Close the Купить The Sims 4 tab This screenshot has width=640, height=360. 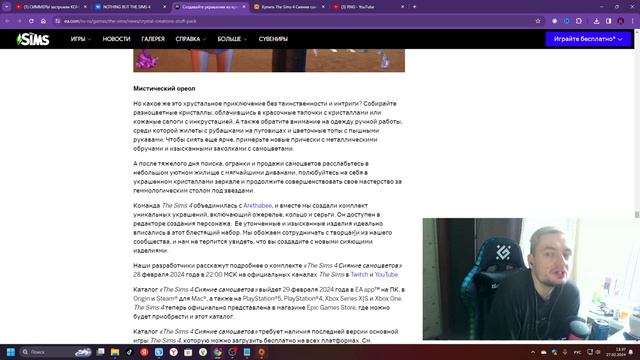tap(323, 7)
